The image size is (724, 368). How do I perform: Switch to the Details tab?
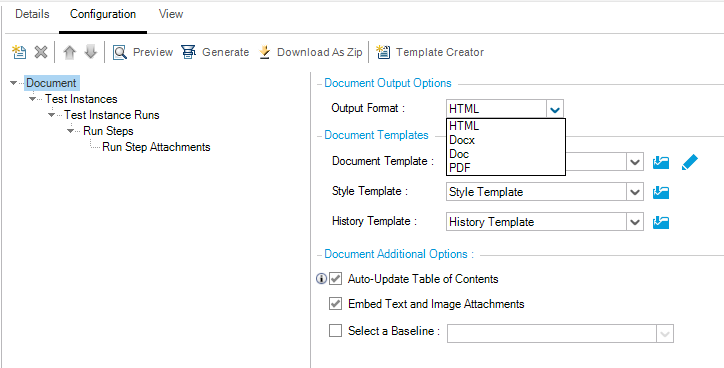(x=32, y=14)
